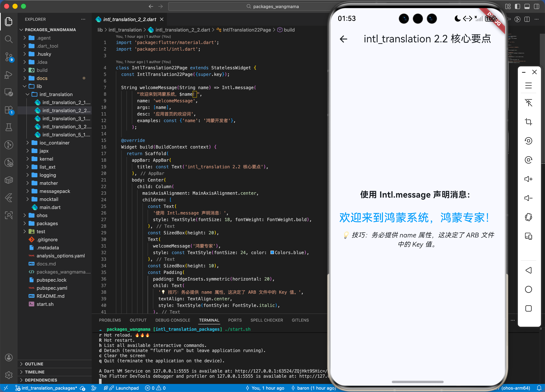Image resolution: width=545 pixels, height=392 pixels.
Task: Go back in editor navigation history
Action: coord(151,6)
